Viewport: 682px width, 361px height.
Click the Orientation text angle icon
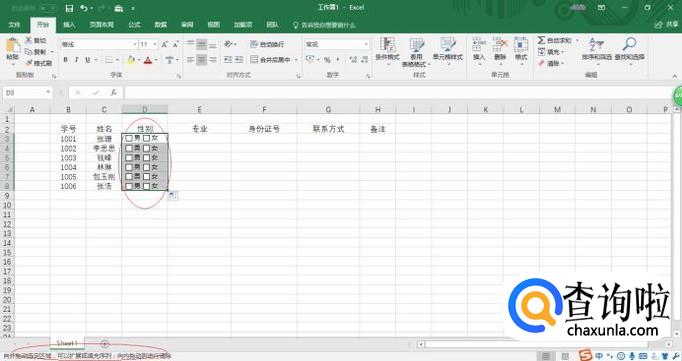pyautogui.click(x=229, y=44)
